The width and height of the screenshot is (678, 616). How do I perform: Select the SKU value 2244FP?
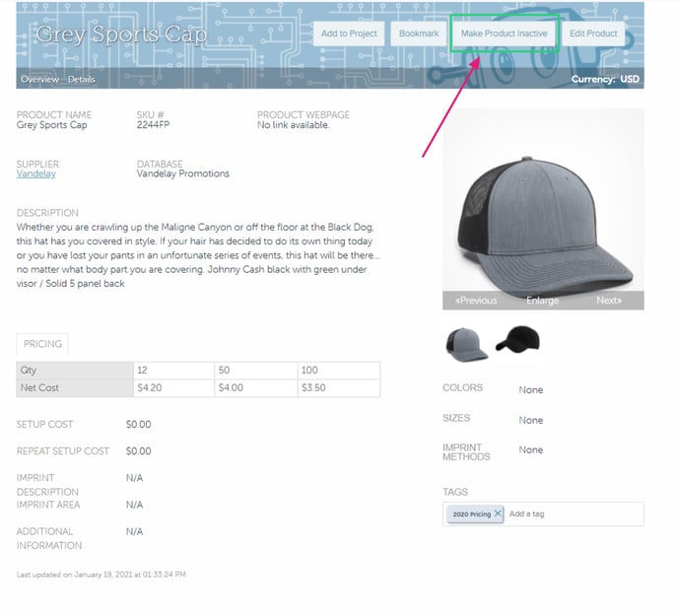(153, 125)
